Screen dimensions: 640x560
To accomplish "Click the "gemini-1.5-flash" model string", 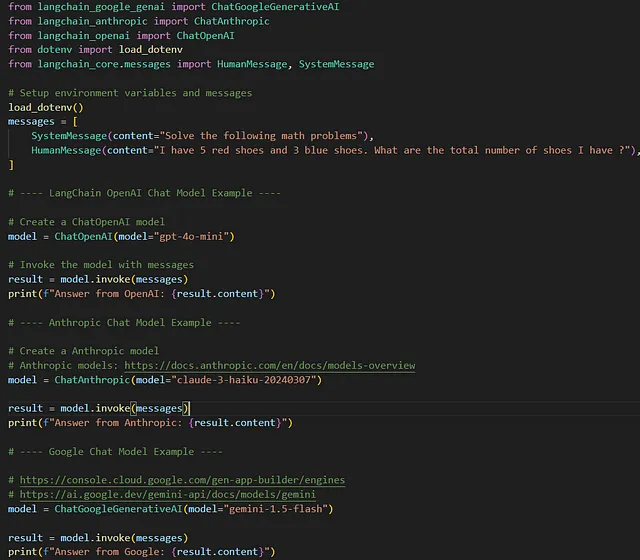I will pos(276,509).
